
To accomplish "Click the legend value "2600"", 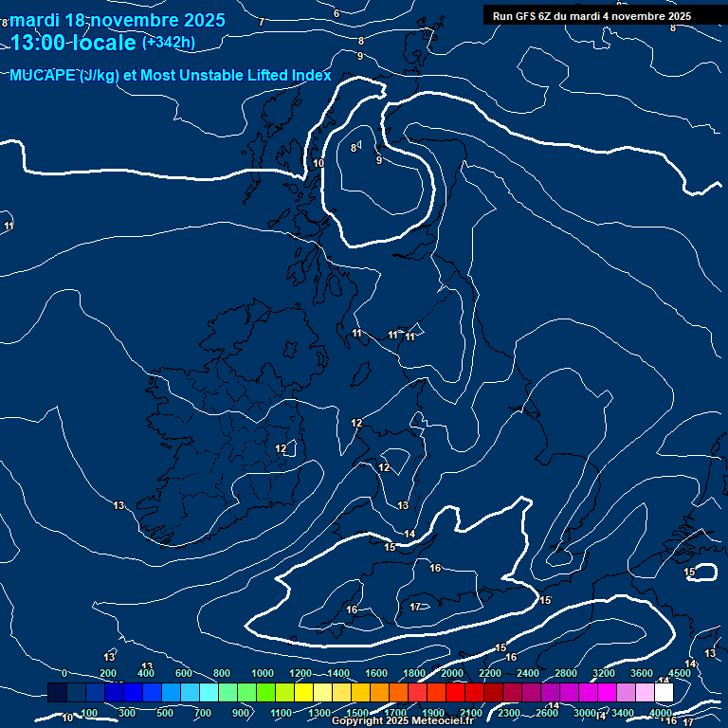I will [547, 713].
